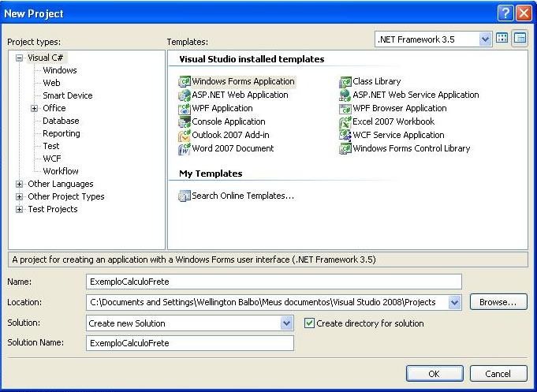Select Smart Device project type

pos(67,95)
